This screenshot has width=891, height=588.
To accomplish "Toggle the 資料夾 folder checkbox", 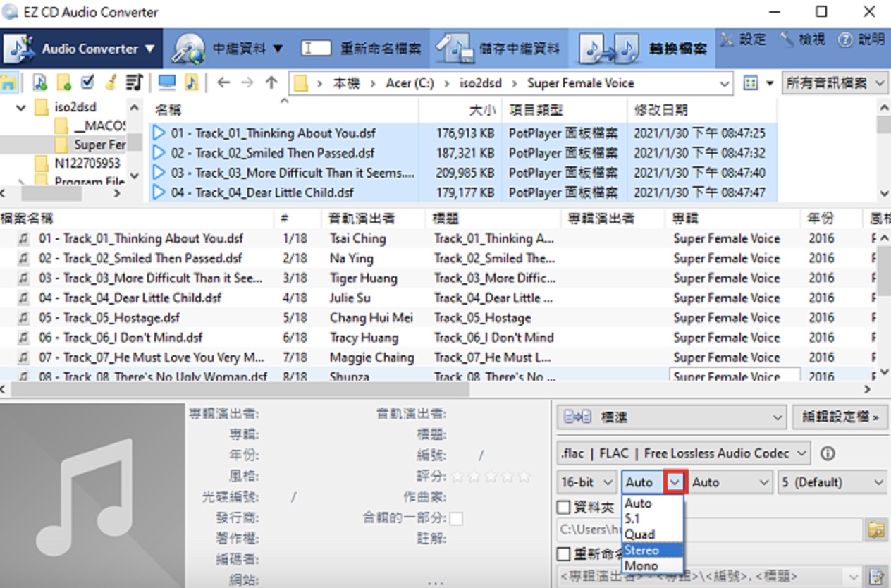I will [x=563, y=506].
